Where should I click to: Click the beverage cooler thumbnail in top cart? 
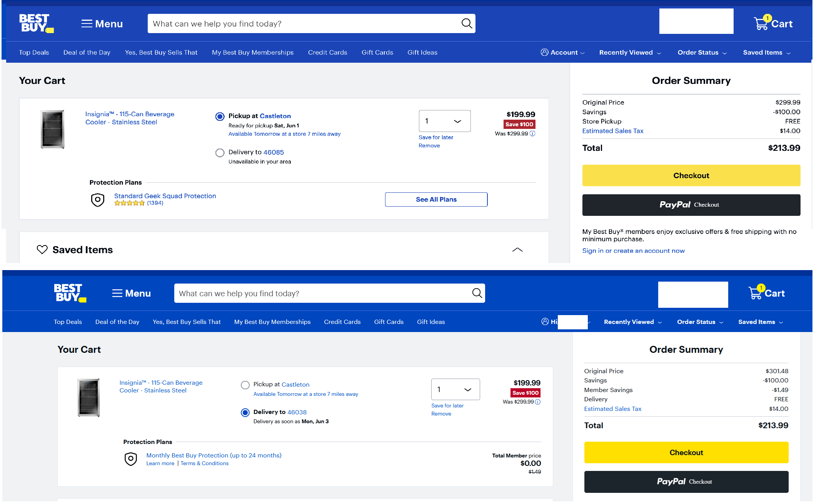52,129
